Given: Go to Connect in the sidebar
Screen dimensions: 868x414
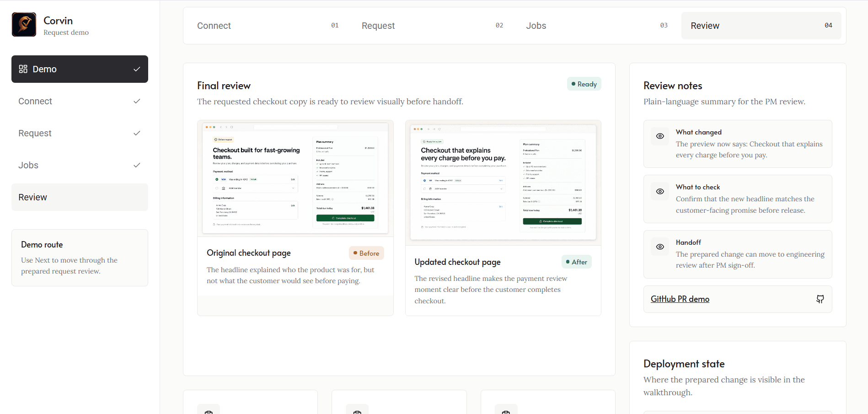Looking at the screenshot, I should tap(80, 101).
